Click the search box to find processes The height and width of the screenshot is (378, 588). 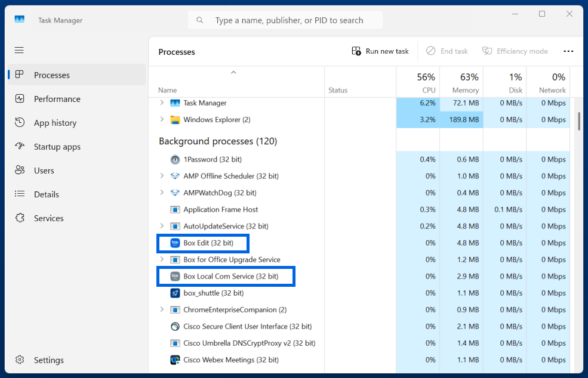[x=287, y=20]
